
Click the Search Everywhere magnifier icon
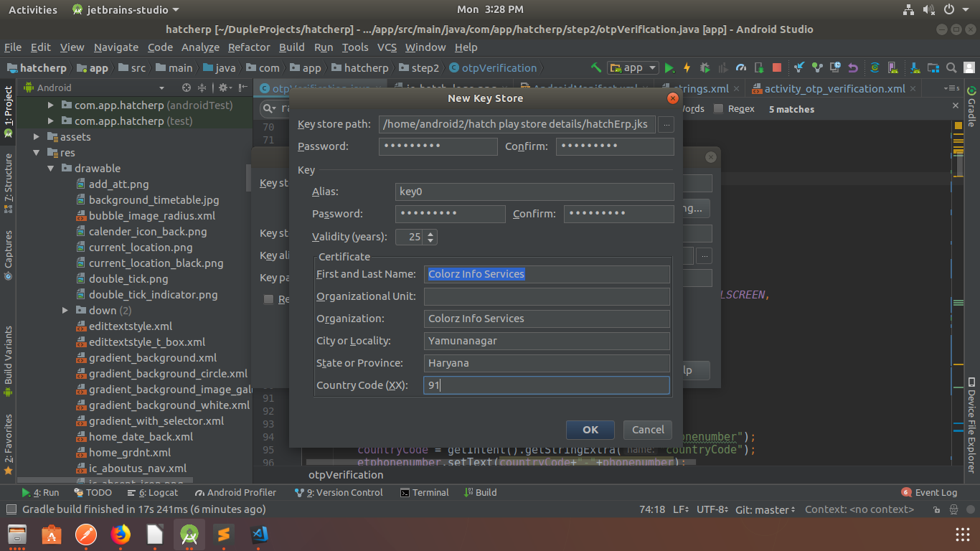pyautogui.click(x=951, y=67)
